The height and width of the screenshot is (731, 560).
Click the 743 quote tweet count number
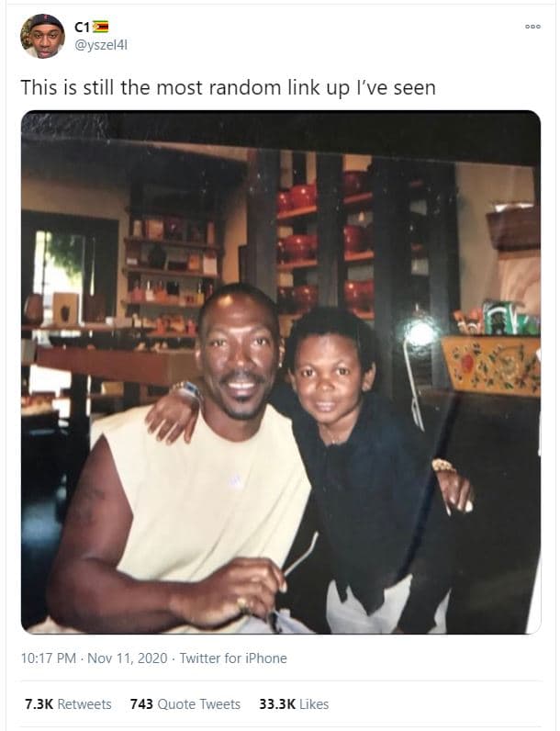pyautogui.click(x=141, y=704)
